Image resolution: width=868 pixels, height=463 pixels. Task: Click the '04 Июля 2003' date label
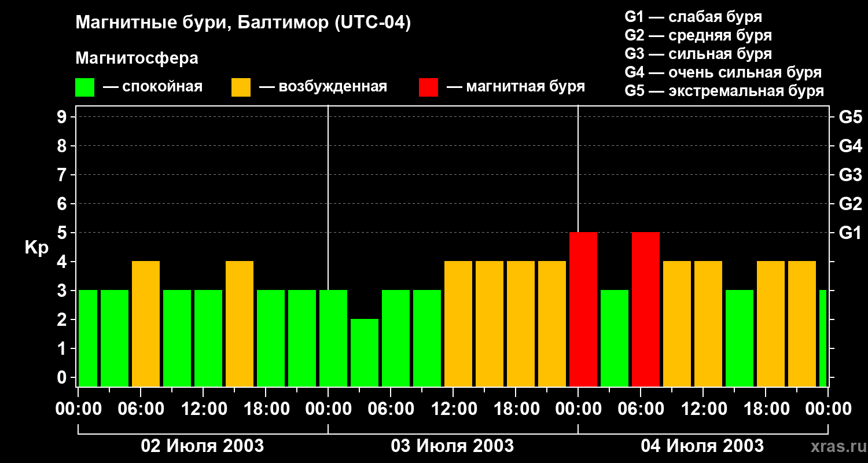(x=702, y=446)
